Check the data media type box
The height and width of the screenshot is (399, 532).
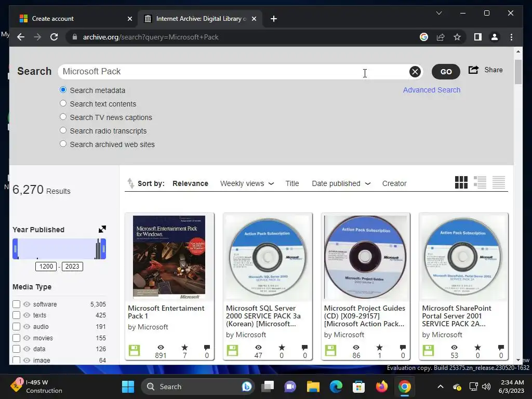[16, 349]
